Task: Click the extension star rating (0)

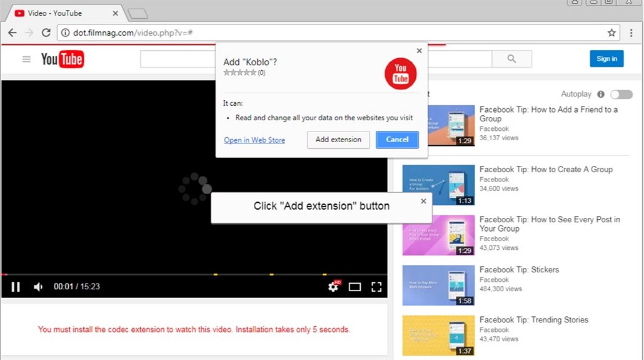Action: [x=244, y=73]
